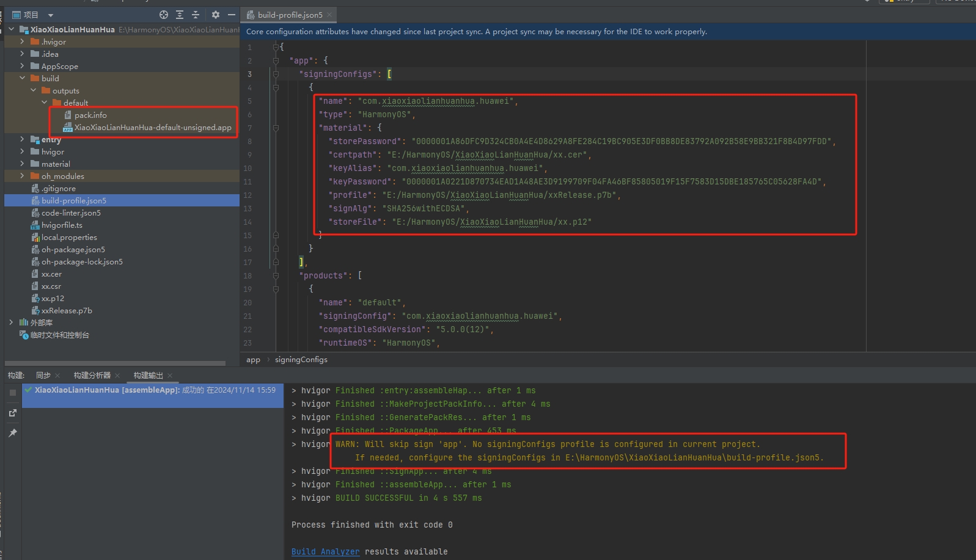The width and height of the screenshot is (976, 560).
Task: Fold the signingConfigs block at line 3
Action: pyautogui.click(x=276, y=74)
